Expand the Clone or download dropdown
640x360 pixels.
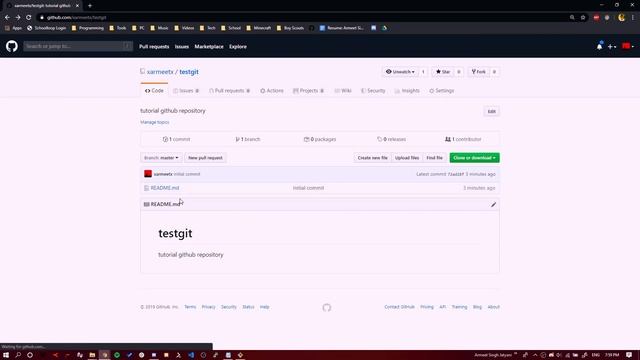coord(474,158)
